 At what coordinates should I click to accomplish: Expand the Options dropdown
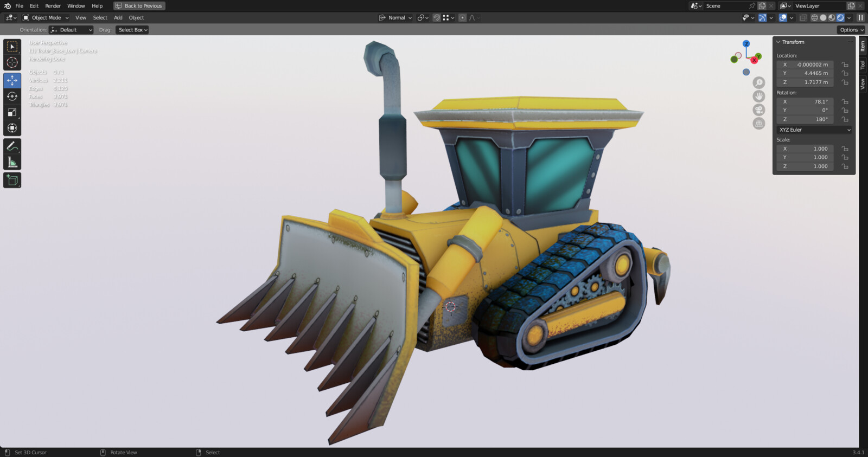pos(851,30)
